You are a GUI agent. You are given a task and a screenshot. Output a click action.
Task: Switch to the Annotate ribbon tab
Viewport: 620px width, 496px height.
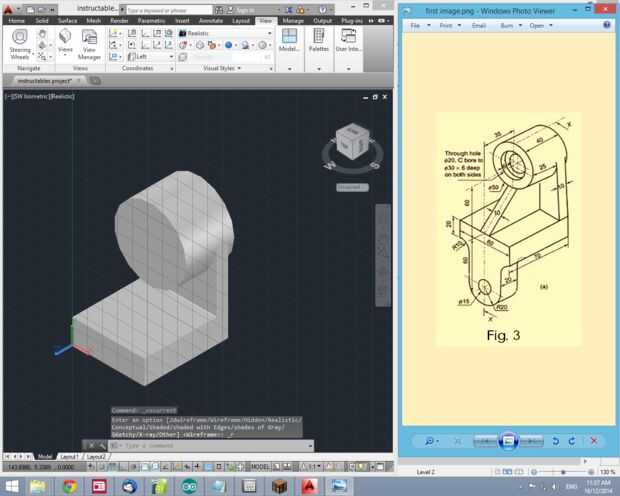(x=211, y=20)
